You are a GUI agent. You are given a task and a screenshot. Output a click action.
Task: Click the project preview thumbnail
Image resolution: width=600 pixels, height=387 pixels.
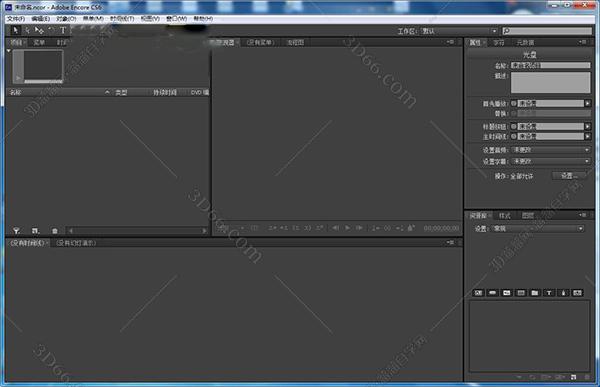38,67
